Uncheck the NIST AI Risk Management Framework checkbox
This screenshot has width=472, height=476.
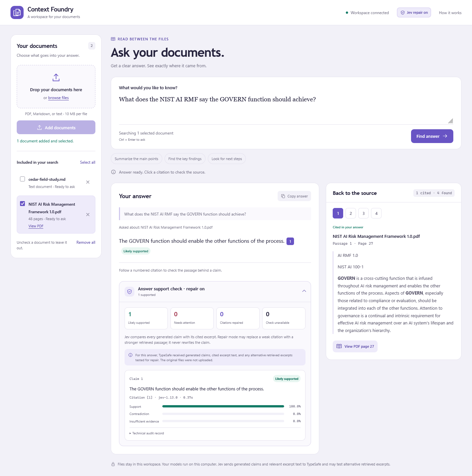point(23,204)
